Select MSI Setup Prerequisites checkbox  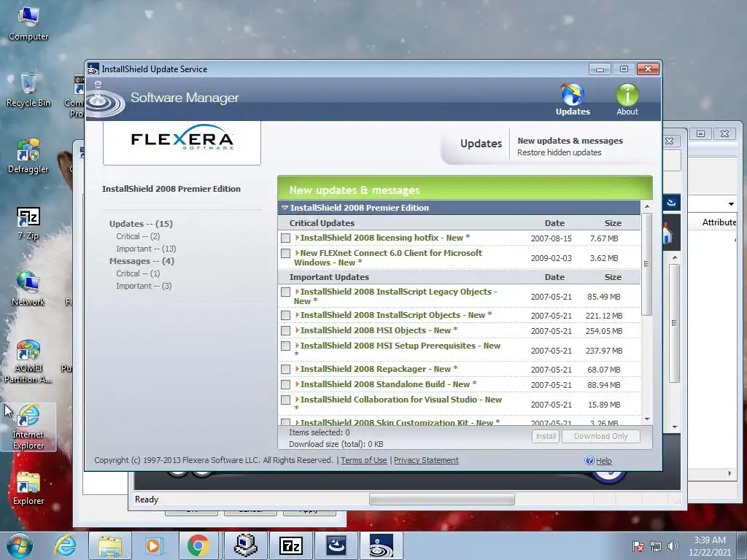tap(285, 346)
